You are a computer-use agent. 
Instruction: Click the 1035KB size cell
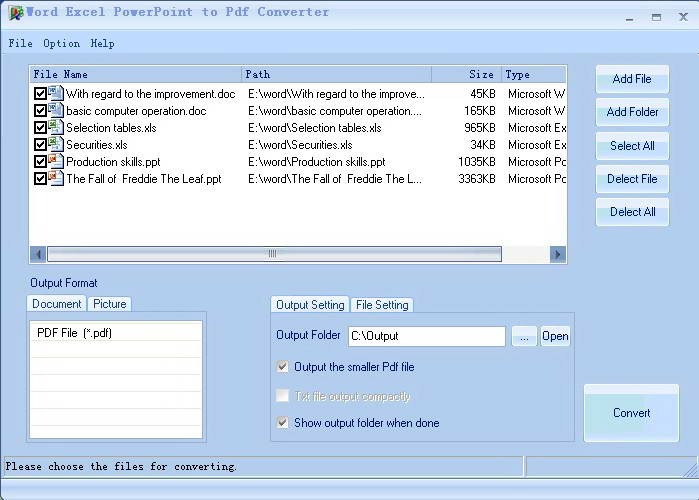pyautogui.click(x=477, y=162)
